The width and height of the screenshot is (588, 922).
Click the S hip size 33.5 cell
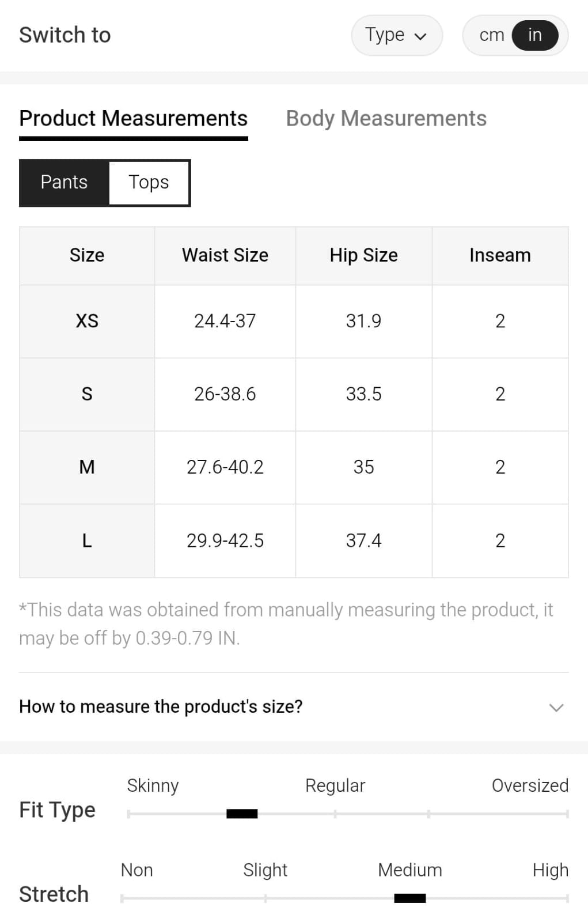363,394
